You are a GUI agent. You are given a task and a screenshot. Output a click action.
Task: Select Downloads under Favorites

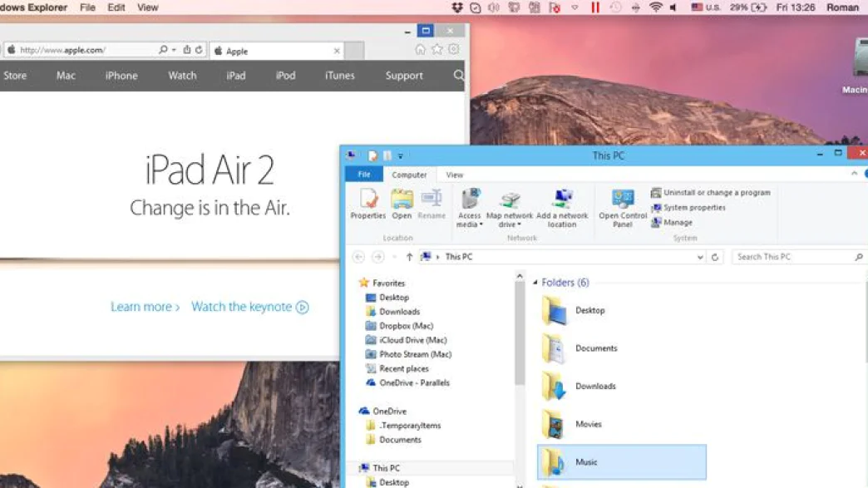pos(393,312)
